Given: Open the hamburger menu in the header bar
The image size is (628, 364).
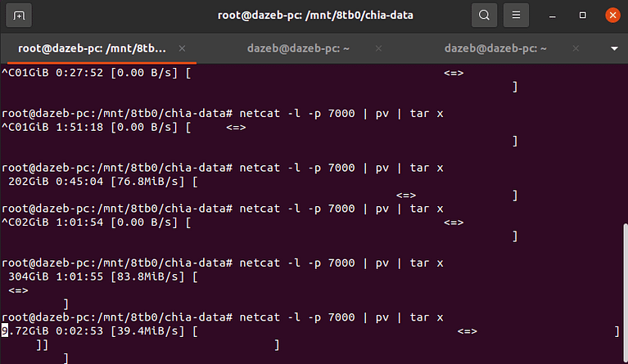Looking at the screenshot, I should [516, 16].
